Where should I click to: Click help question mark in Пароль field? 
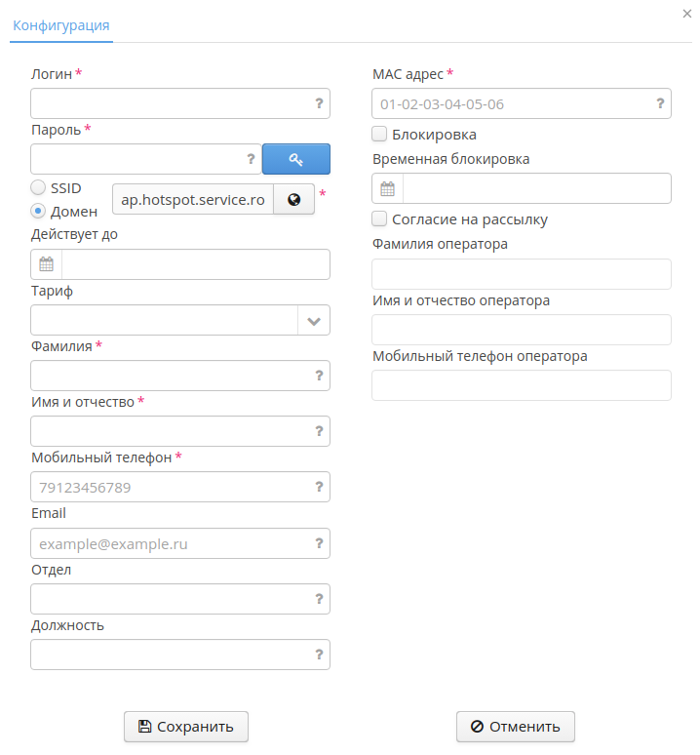click(x=251, y=159)
